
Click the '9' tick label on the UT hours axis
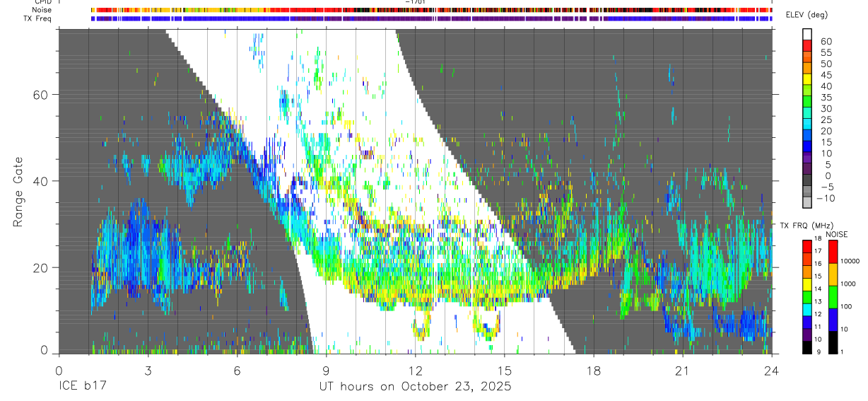[326, 371]
